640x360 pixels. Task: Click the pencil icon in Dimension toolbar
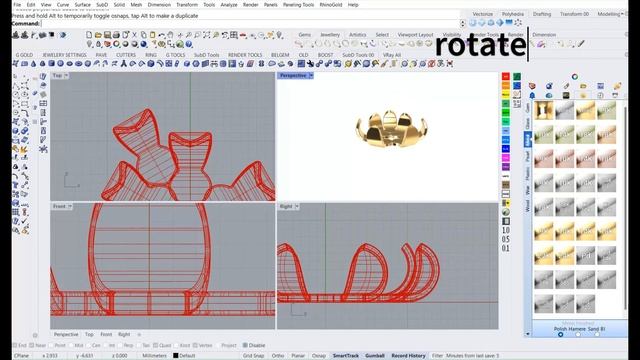click(580, 44)
